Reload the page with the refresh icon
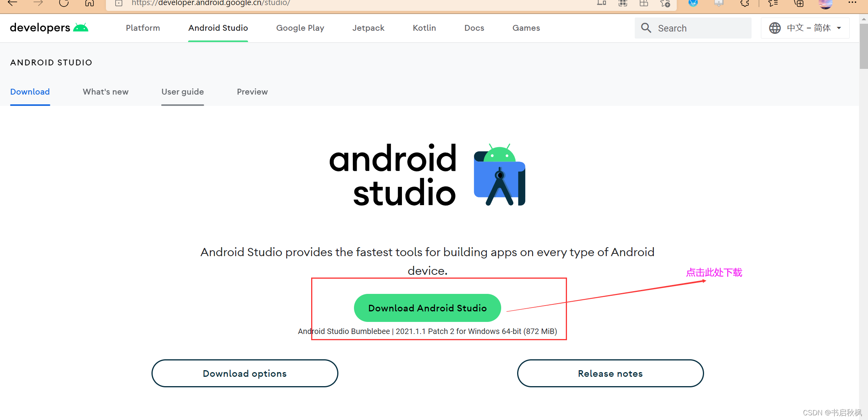The image size is (868, 420). [64, 3]
